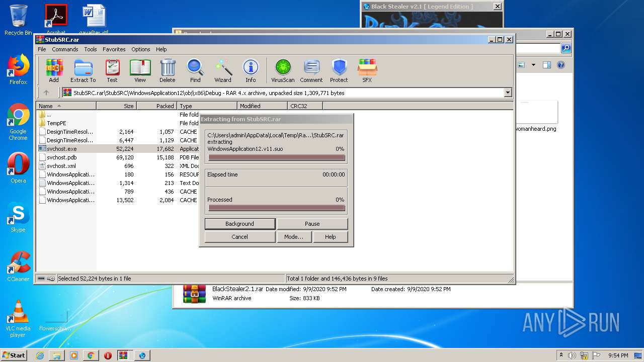Open the flowerschi desktop file
The width and height of the screenshot is (644, 362).
point(55,319)
